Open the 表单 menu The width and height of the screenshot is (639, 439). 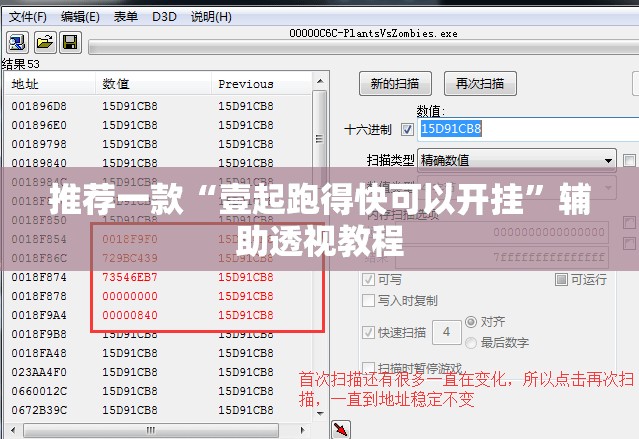pyautogui.click(x=126, y=17)
